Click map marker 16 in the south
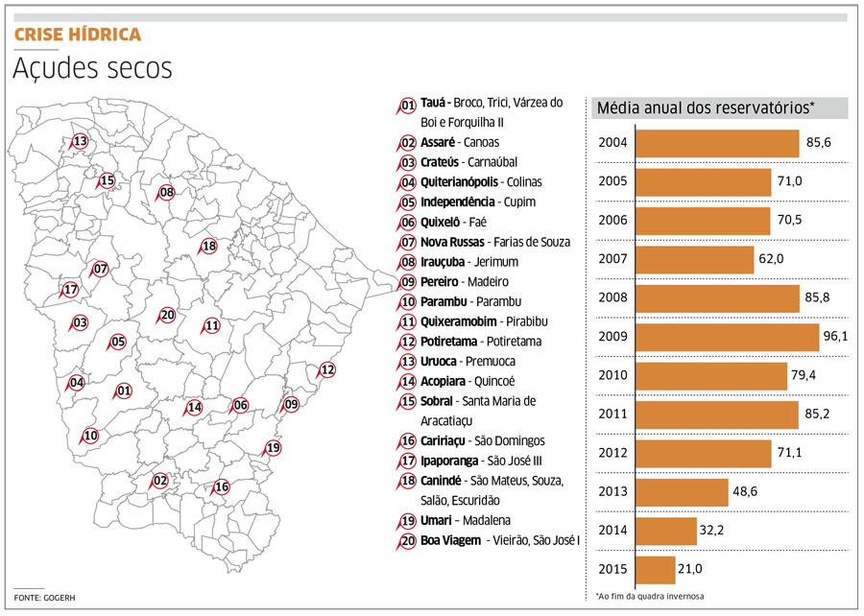Image resolution: width=864 pixels, height=616 pixels. 222,486
